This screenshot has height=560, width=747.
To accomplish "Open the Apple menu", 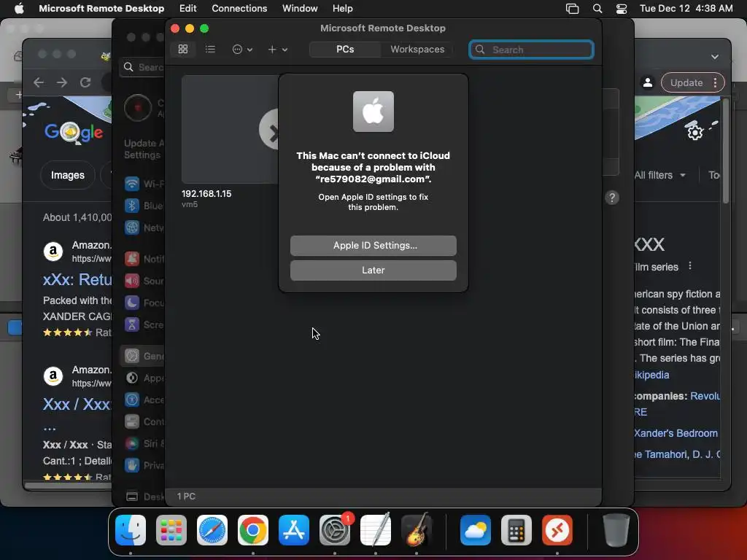I will 19,8.
